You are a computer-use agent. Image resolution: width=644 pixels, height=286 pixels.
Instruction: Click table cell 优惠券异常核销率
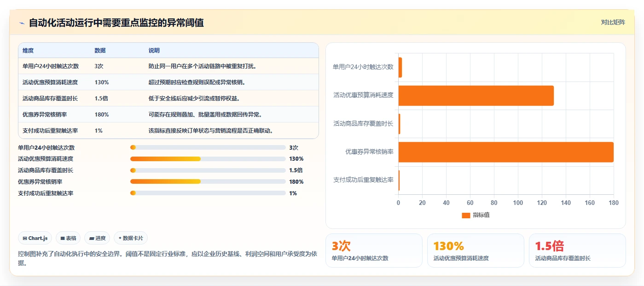45,115
